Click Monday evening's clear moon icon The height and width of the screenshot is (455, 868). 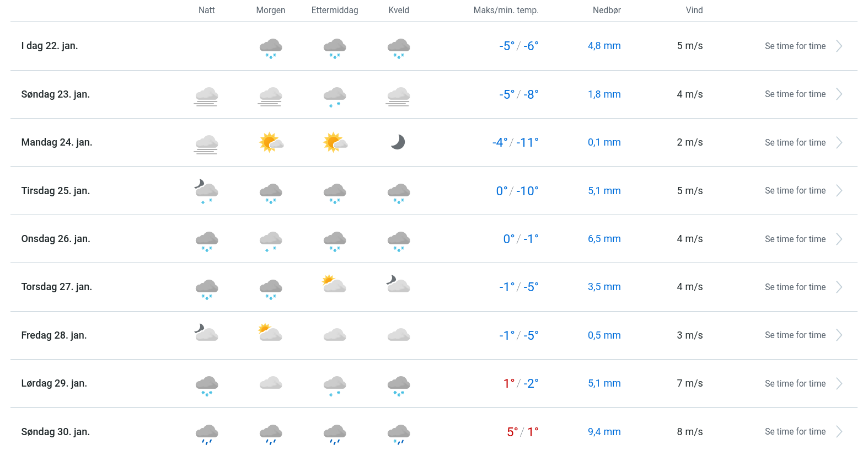tap(398, 142)
